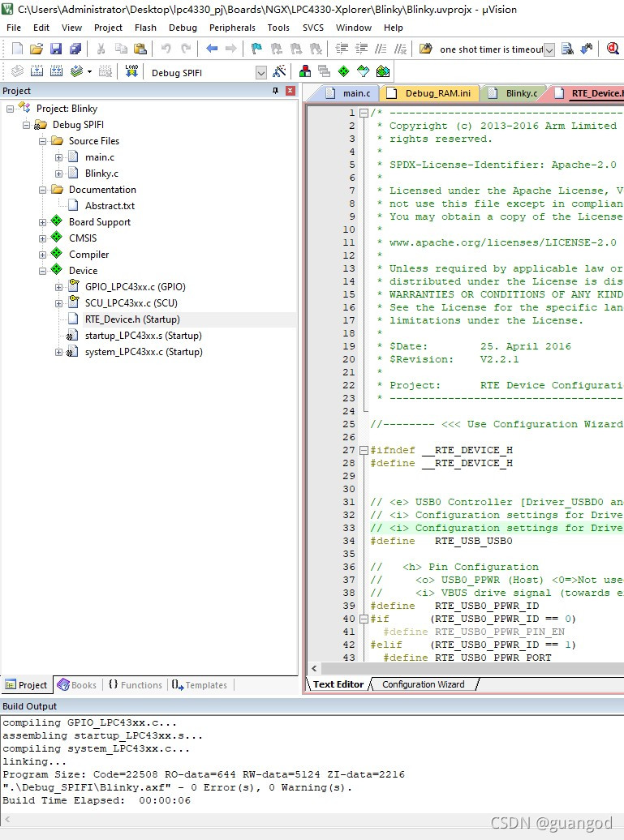The width and height of the screenshot is (624, 840).
Task: Open the Templates panel tab
Action: [x=200, y=684]
